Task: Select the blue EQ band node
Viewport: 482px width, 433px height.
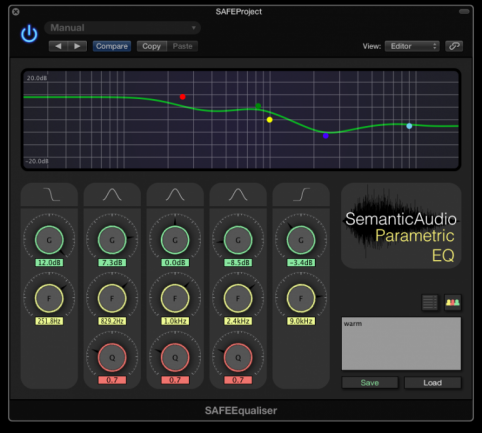Action: [x=326, y=136]
